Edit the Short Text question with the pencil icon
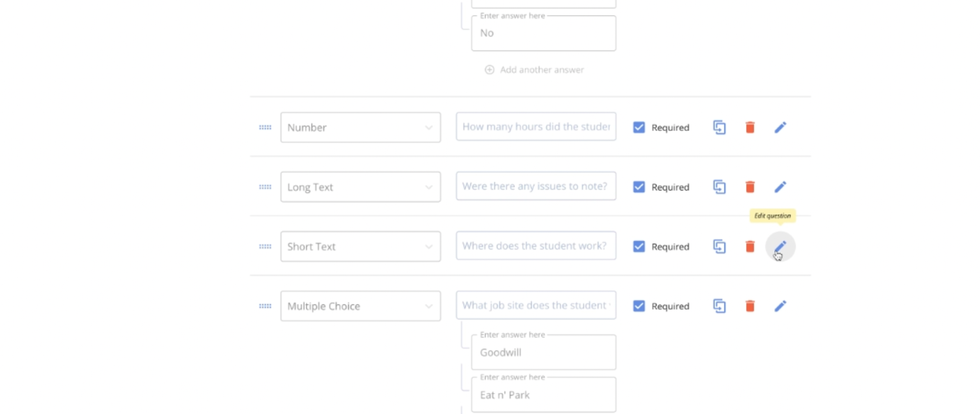This screenshot has width=980, height=414. pos(780,246)
